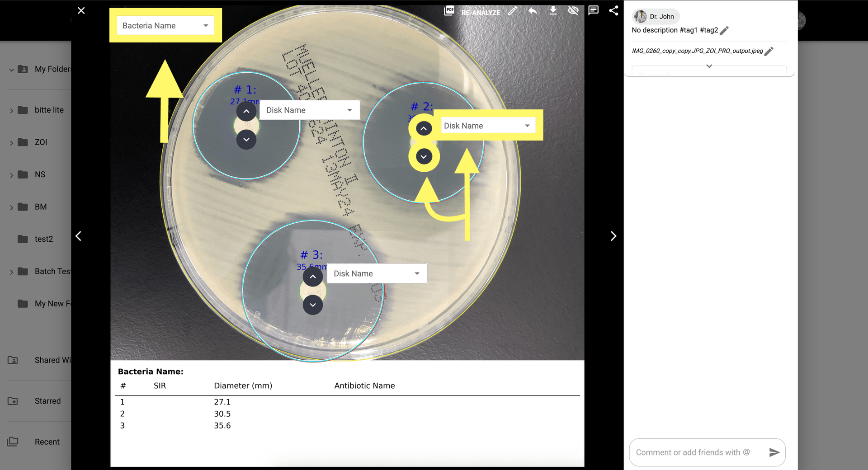Click the RE-ANALYZE button
868x470 pixels.
[480, 12]
